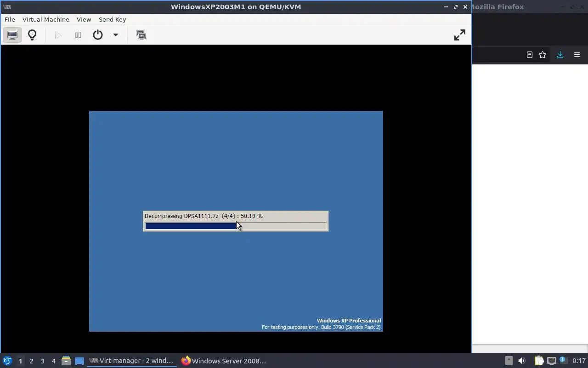Show virtual hardware details lightbulb icon
588x368 pixels.
point(32,35)
